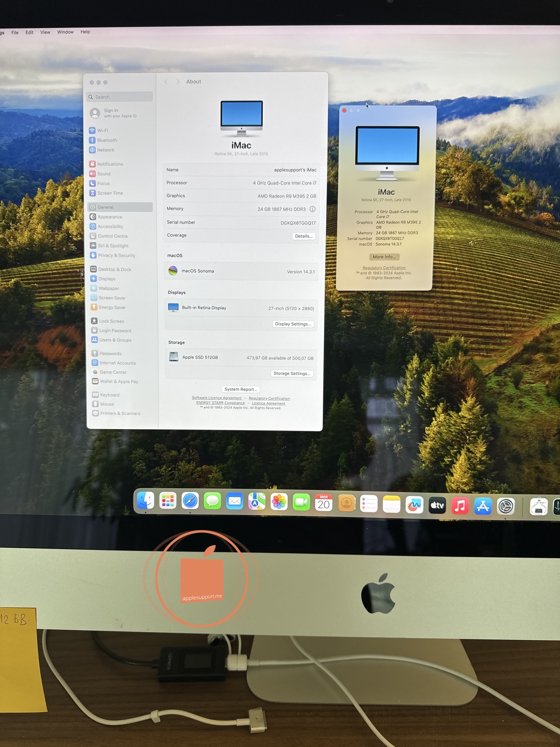
Task: Click the memory info icon
Action: 312,209
